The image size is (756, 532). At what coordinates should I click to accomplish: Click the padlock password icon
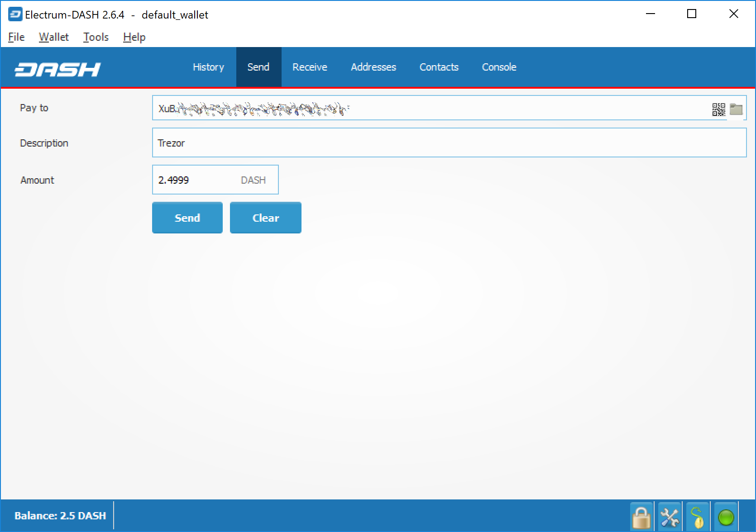(x=641, y=517)
